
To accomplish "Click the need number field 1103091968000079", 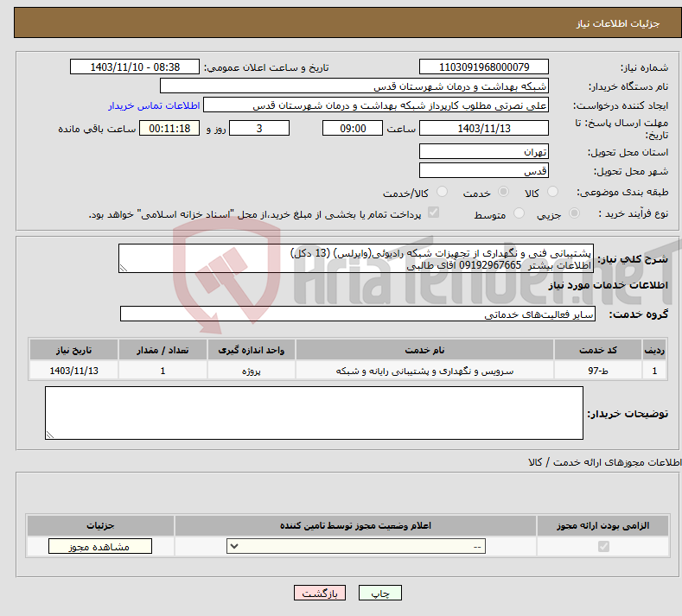I will [x=484, y=67].
